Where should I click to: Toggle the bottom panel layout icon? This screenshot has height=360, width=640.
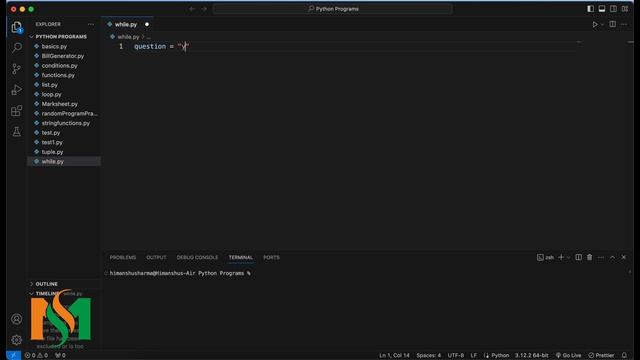[602, 9]
